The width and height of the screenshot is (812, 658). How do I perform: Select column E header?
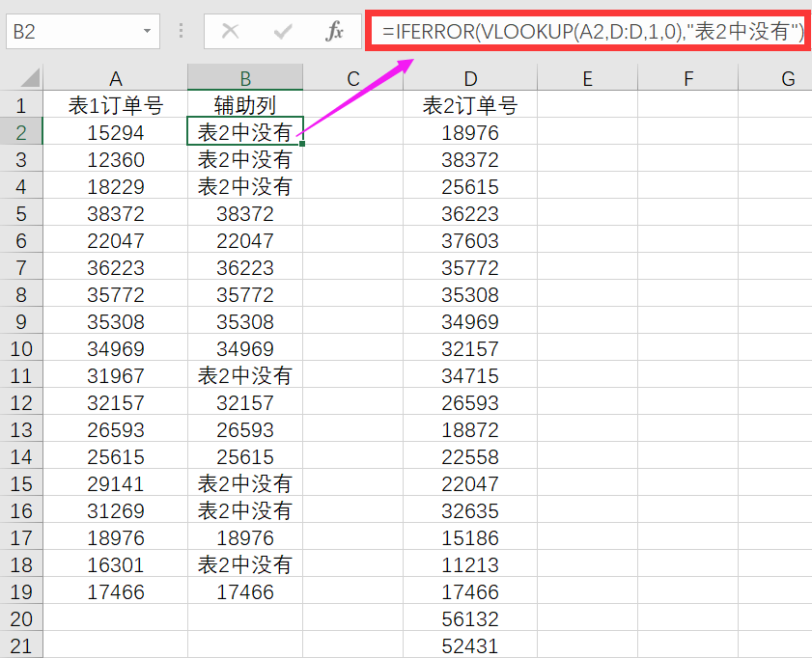click(587, 78)
